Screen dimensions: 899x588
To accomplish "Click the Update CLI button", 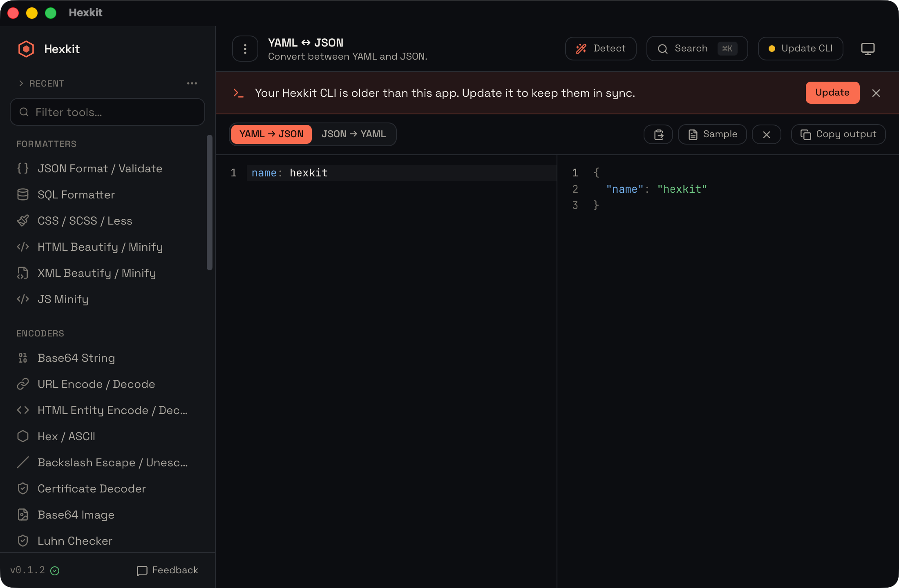I will pos(801,49).
